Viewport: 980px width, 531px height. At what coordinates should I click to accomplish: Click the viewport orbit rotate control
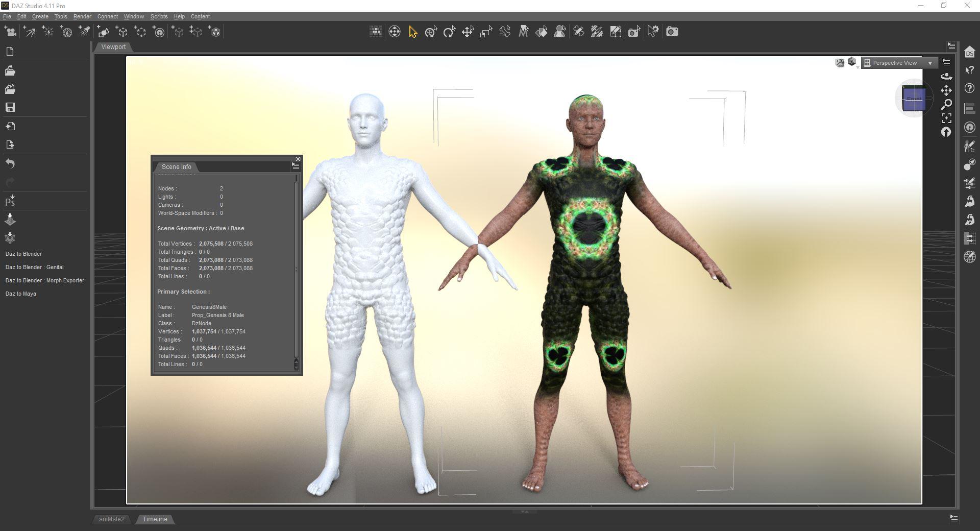tap(946, 76)
